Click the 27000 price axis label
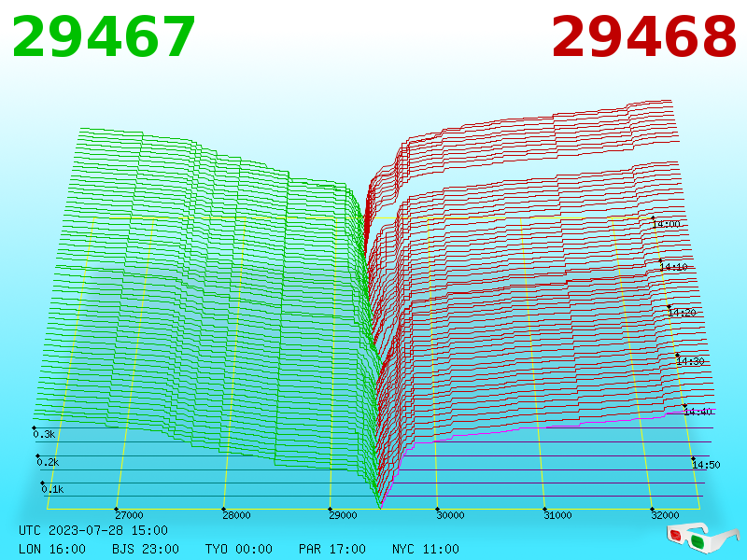Viewport: 747px width, 560px height. coord(129,515)
